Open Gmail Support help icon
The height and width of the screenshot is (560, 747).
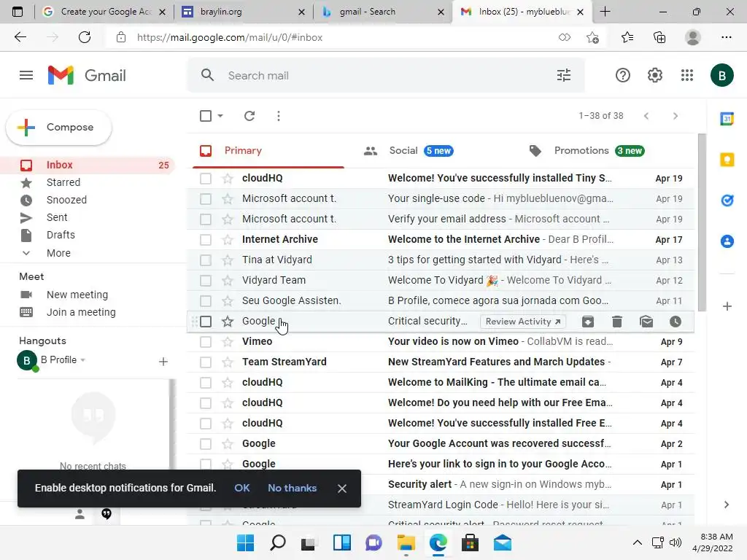(623, 75)
